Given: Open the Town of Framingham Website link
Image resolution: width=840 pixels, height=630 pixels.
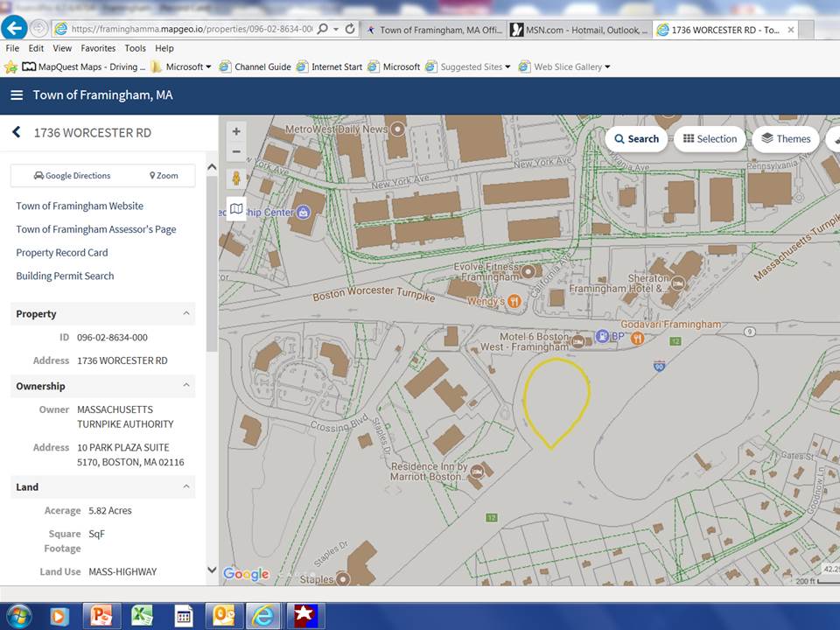Looking at the screenshot, I should click(x=80, y=206).
